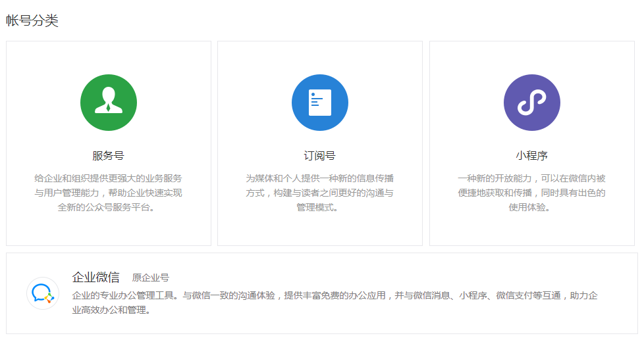Click the blue 订阅号 document icon
Screen dimensions: 644x342
click(319, 103)
